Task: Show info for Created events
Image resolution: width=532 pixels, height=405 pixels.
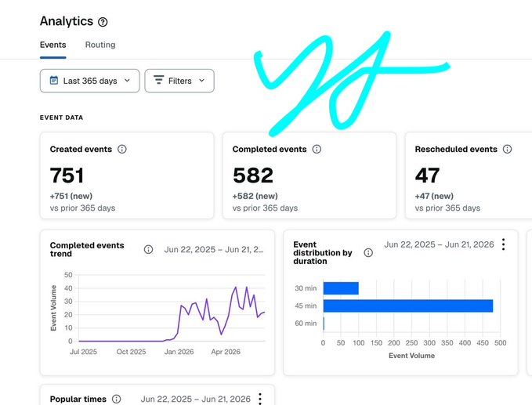Action: pyautogui.click(x=121, y=150)
